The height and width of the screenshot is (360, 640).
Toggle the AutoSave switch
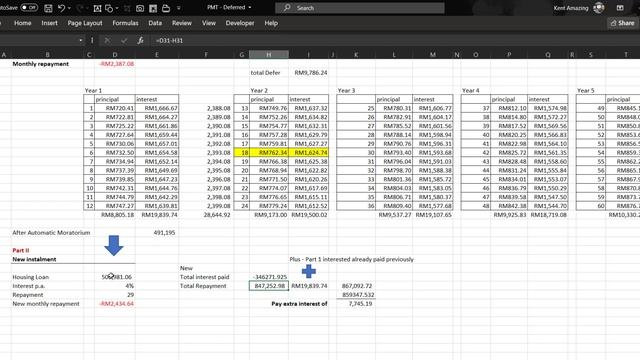coord(29,7)
